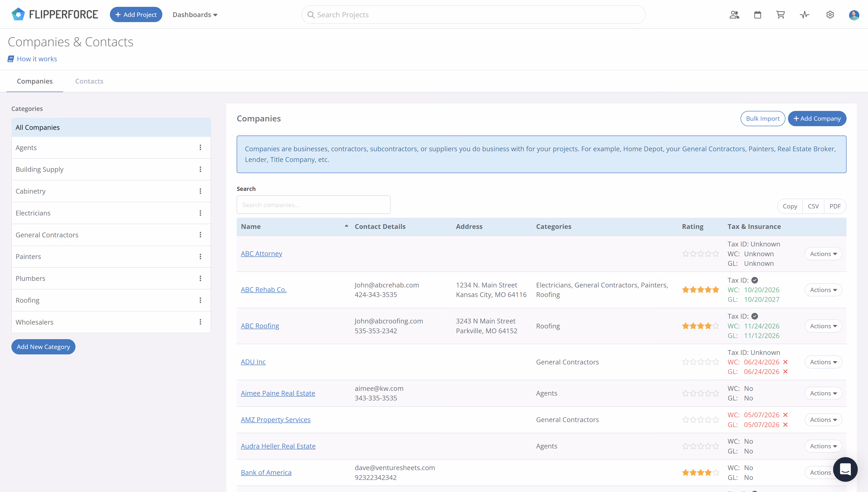Expand the Dashboards dropdown
868x492 pixels.
click(195, 15)
